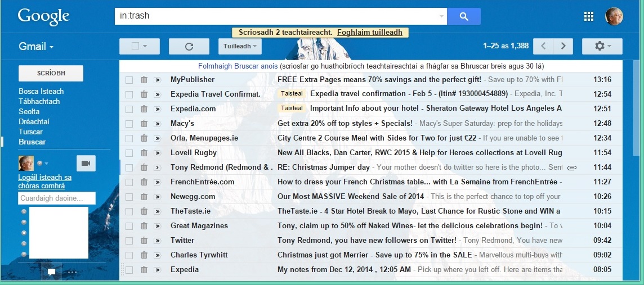The height and width of the screenshot is (285, 644).
Task: Open the Google apps grid
Action: [589, 16]
